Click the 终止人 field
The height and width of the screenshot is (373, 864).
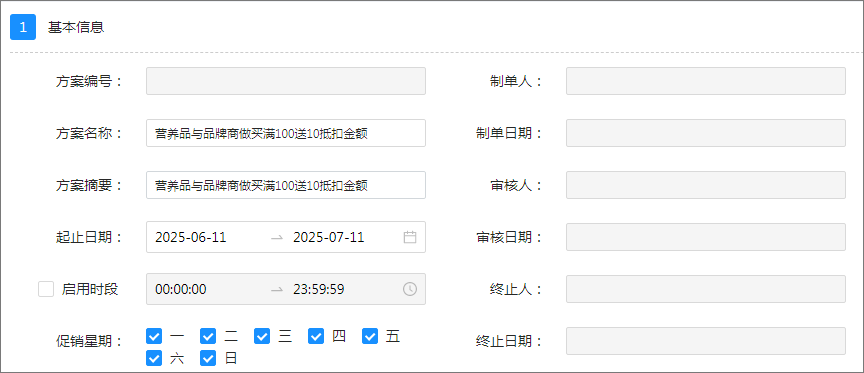click(706, 289)
